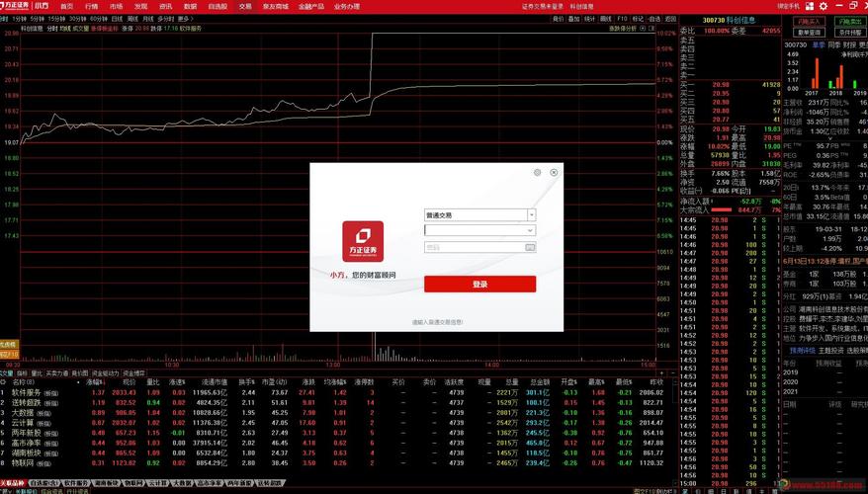Select the 资金博弈 indicator tab
The width and height of the screenshot is (868, 494).
tap(134, 373)
